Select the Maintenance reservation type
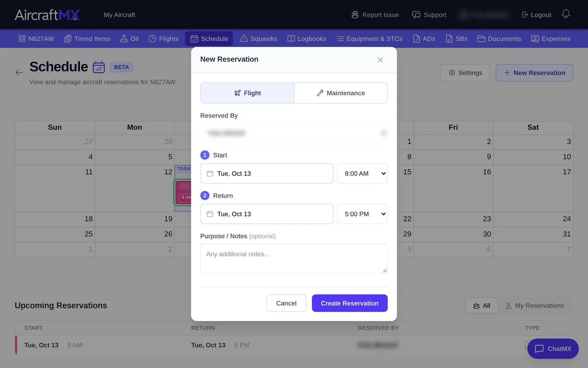This screenshot has height=368, width=588. click(341, 93)
